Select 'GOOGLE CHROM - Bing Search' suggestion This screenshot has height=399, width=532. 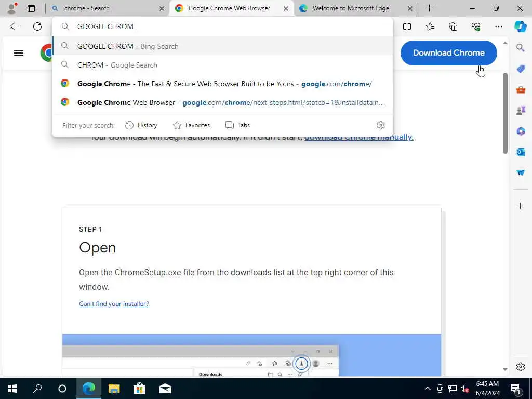click(x=222, y=46)
